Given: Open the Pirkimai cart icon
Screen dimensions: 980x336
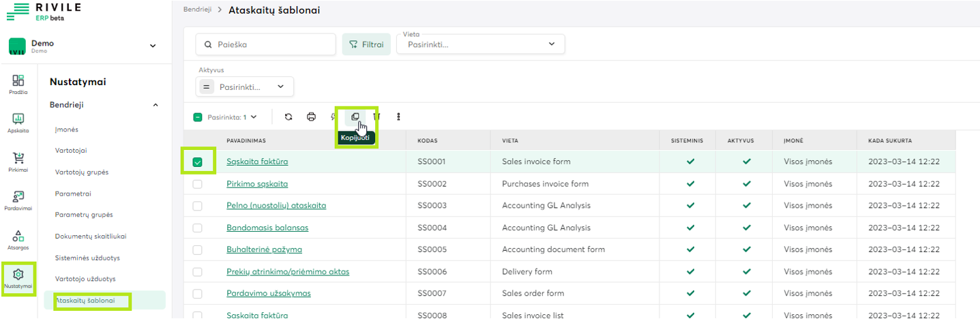Looking at the screenshot, I should [x=18, y=162].
